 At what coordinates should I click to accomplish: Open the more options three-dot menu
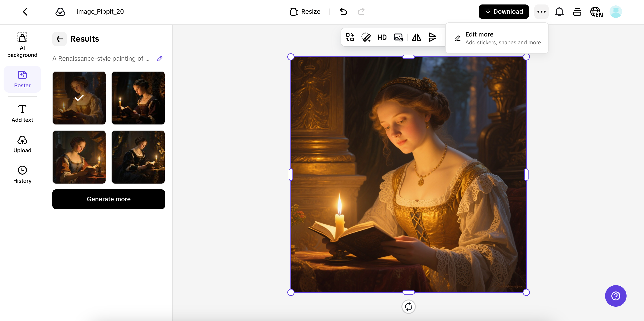pyautogui.click(x=542, y=11)
